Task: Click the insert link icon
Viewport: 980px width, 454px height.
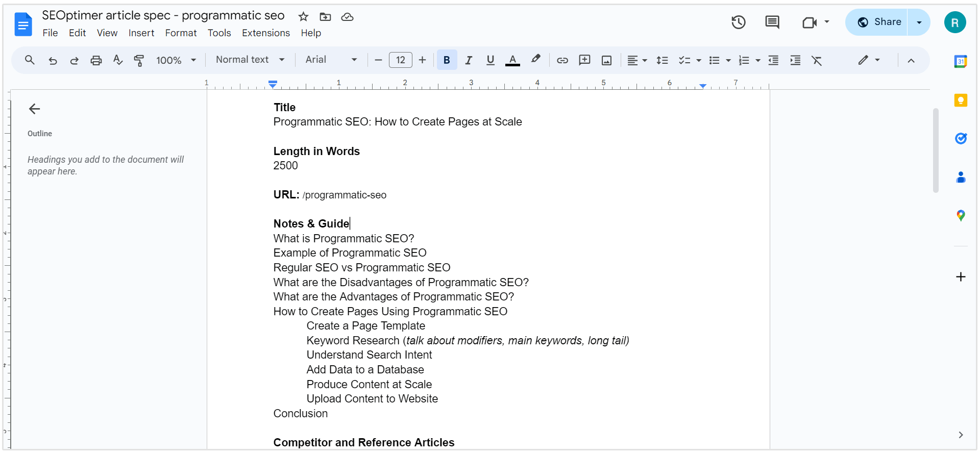Action: (562, 61)
